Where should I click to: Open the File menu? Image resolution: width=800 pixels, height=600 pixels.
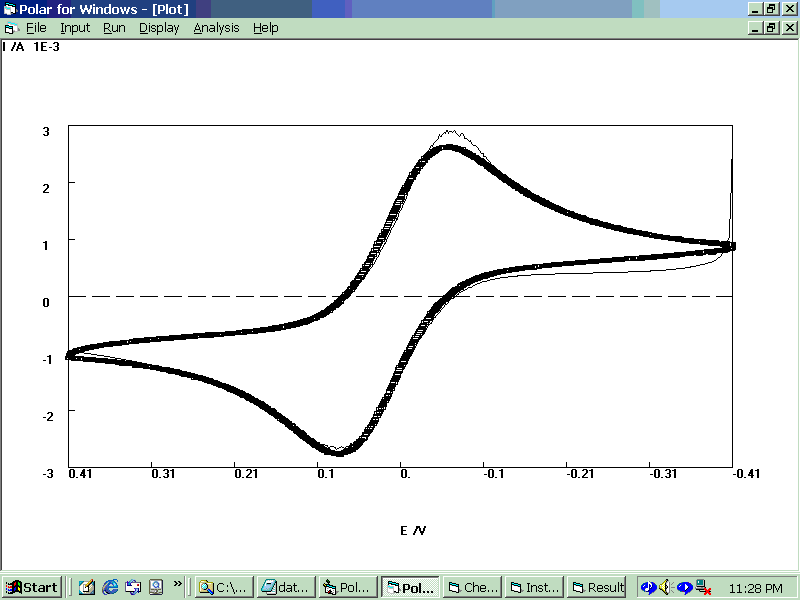click(36, 28)
